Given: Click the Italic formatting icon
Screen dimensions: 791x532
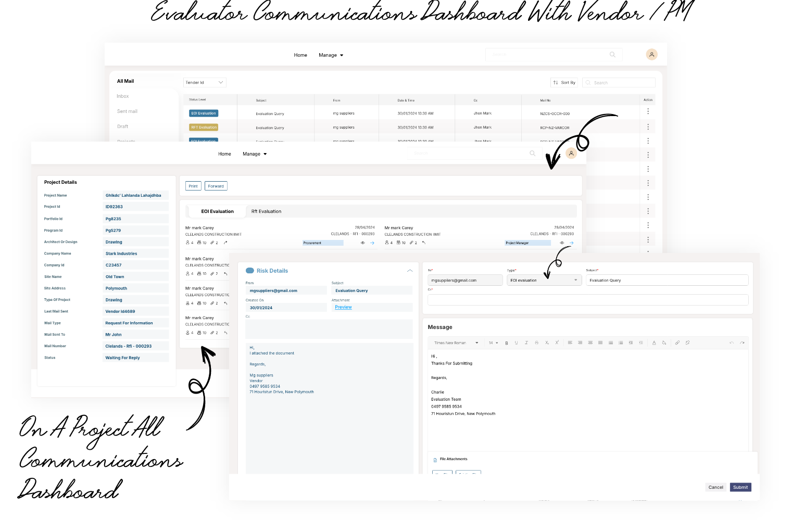Looking at the screenshot, I should [x=526, y=343].
